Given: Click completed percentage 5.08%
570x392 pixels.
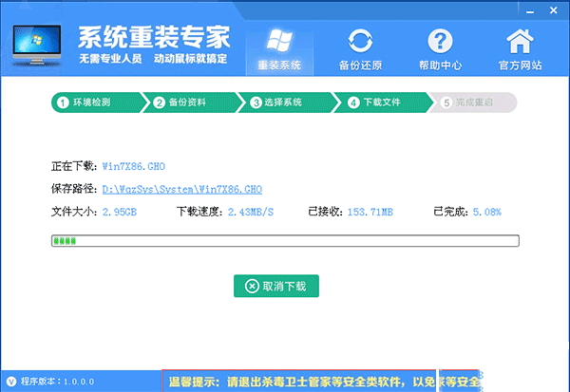Looking at the screenshot, I should click(486, 212).
